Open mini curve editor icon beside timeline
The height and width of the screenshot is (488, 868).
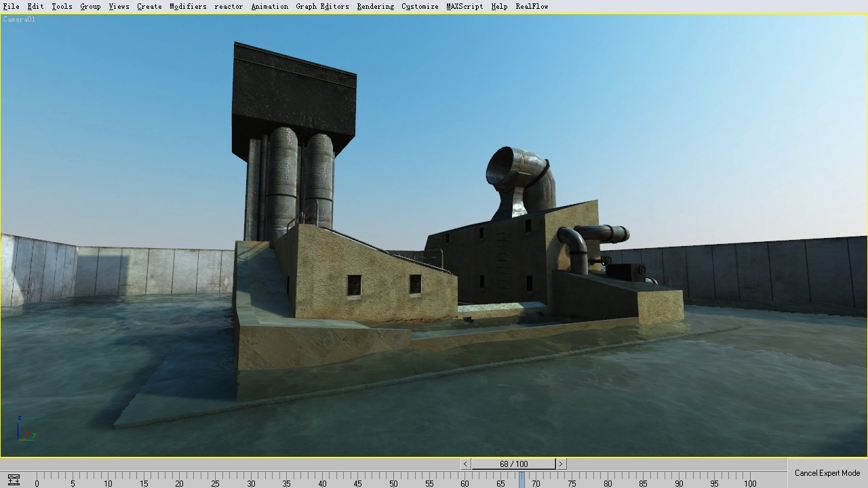[14, 480]
